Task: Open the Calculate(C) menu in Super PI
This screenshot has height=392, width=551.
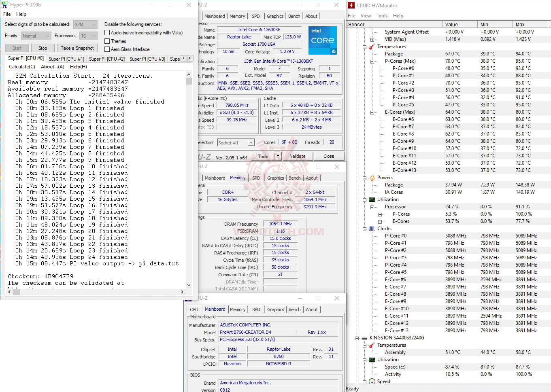Action: (22, 67)
